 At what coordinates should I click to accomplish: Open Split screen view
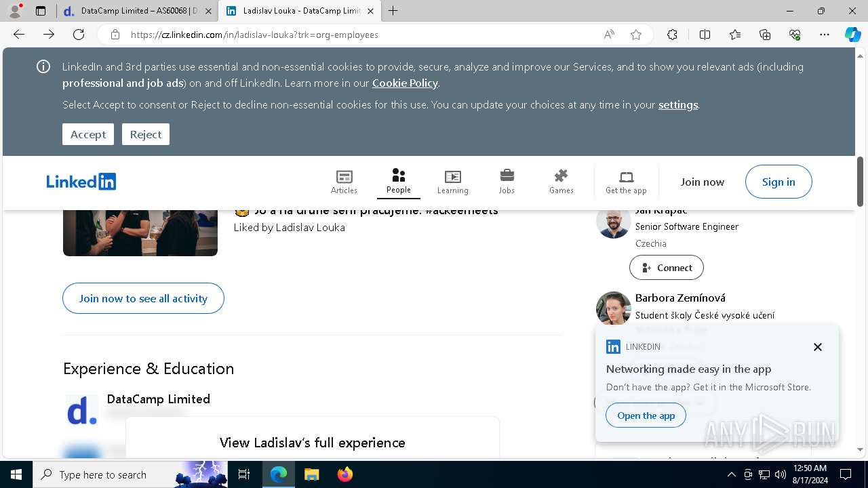[705, 35]
